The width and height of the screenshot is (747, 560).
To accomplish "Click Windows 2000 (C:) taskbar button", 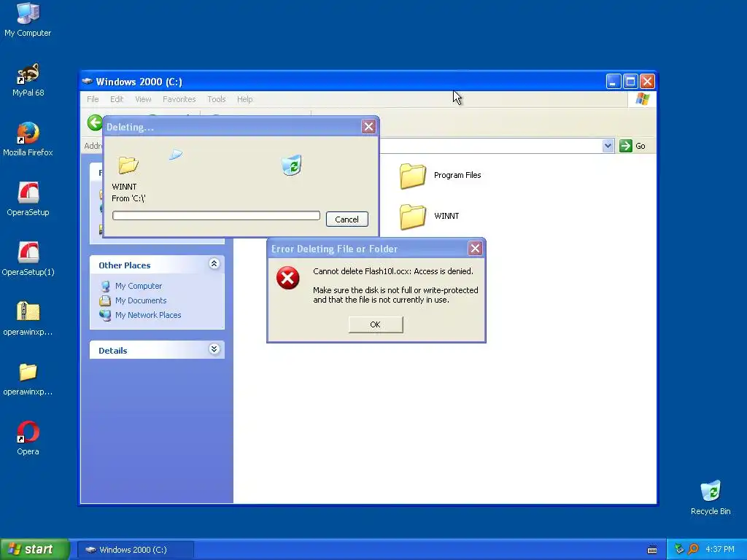I will [135, 550].
